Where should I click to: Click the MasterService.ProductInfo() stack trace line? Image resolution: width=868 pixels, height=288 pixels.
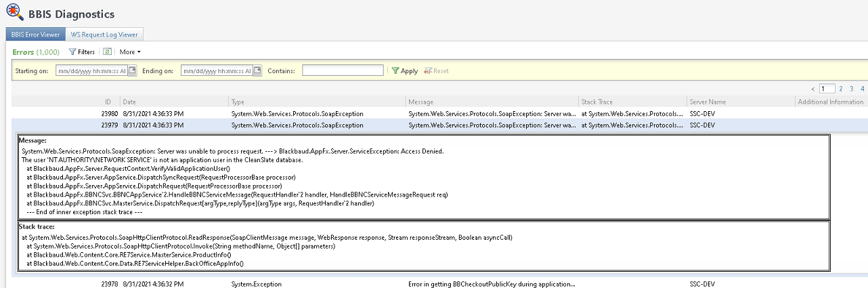[129, 255]
